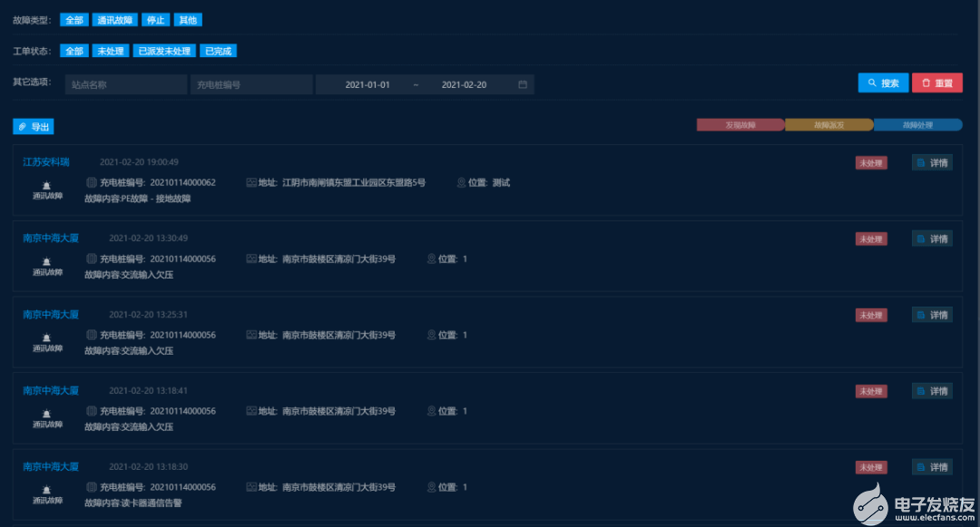980x527 pixels.
Task: Select 已派发未处理 work order status
Action: [165, 52]
